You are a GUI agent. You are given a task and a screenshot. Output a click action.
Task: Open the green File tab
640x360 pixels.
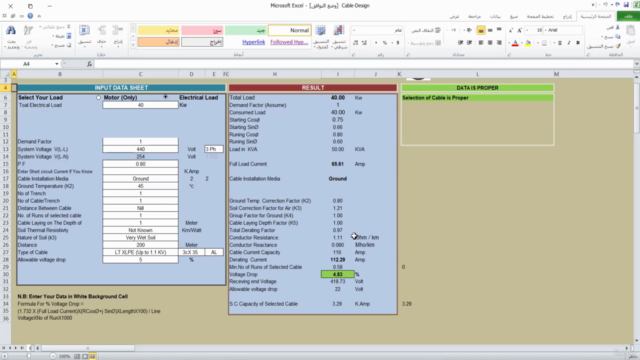point(628,16)
